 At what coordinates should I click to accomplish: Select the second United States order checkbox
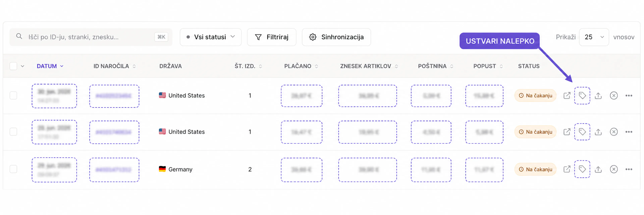point(13,132)
